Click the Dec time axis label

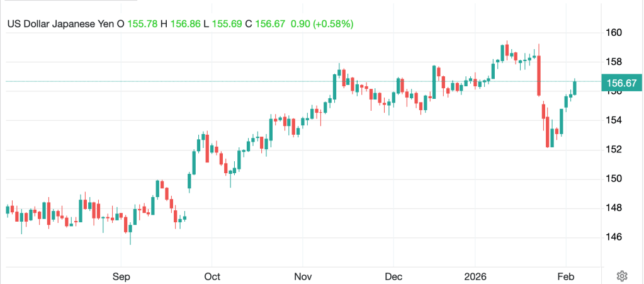pyautogui.click(x=393, y=276)
